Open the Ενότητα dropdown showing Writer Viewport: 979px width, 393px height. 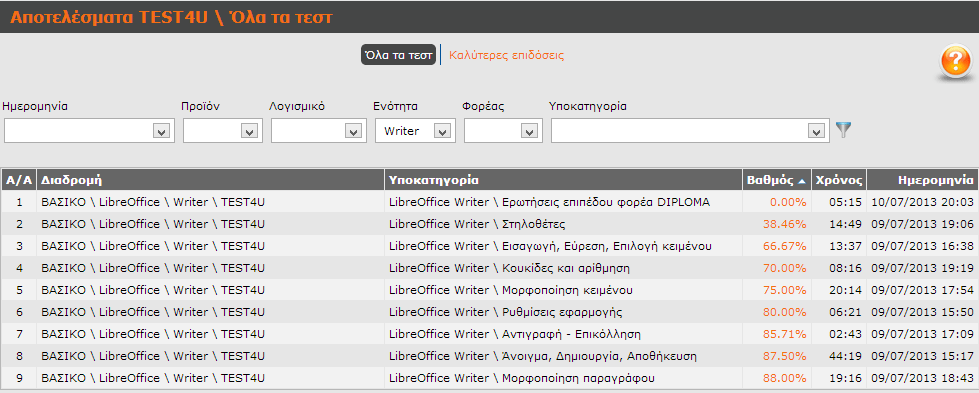[x=441, y=131]
